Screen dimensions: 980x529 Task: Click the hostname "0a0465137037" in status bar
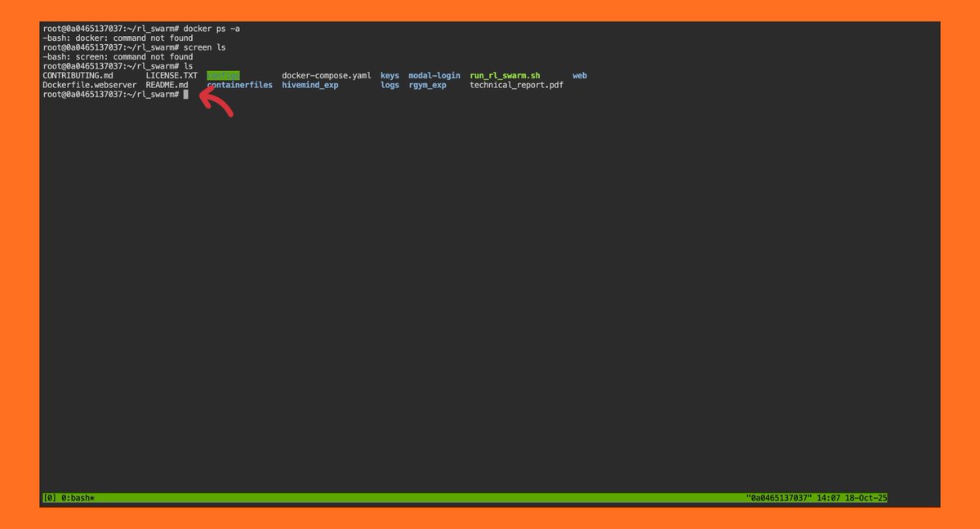click(781, 498)
